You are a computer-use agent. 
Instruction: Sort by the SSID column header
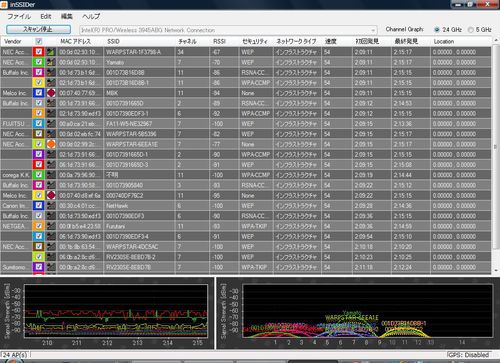[139, 41]
